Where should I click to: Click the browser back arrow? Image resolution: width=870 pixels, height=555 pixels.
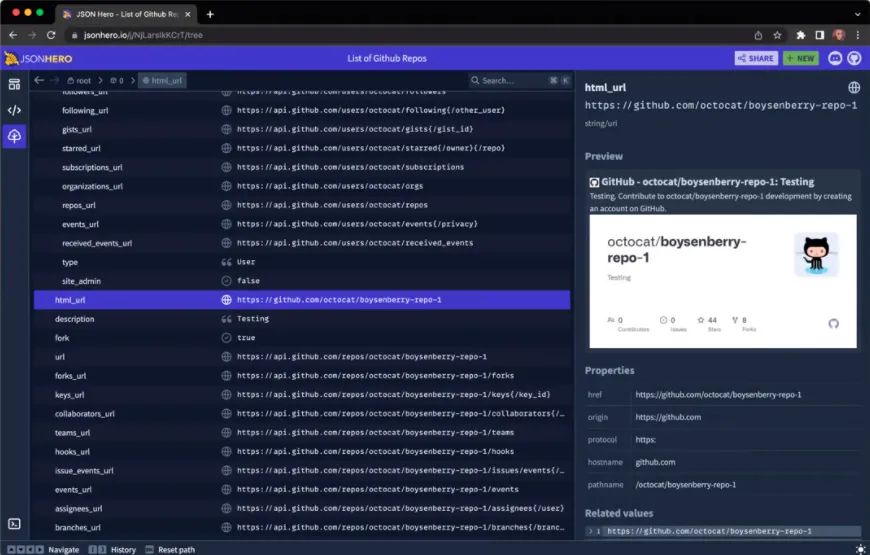(x=13, y=35)
